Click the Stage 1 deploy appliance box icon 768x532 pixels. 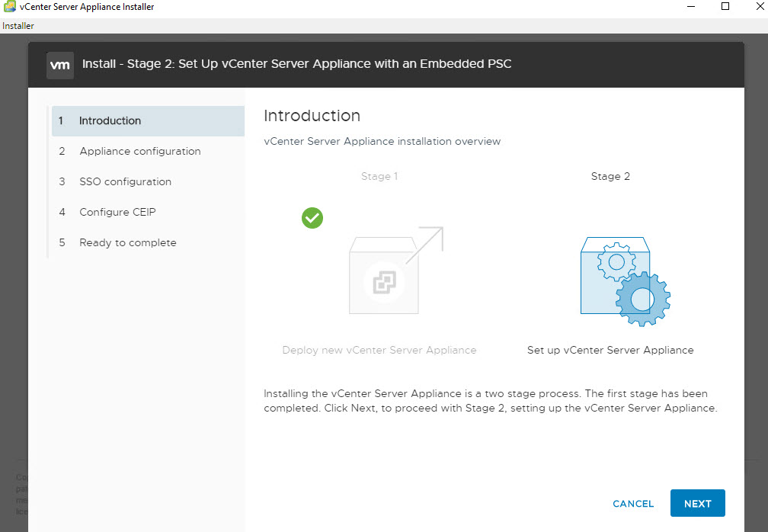tap(384, 274)
